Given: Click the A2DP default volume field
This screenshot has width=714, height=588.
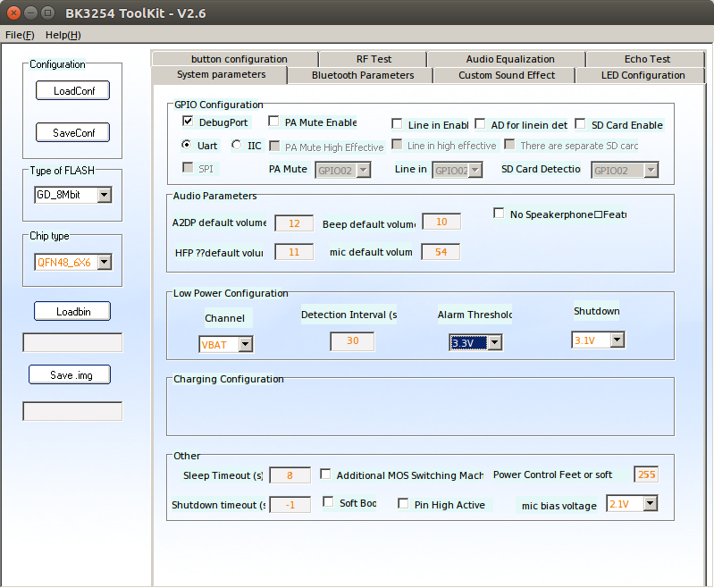Looking at the screenshot, I should click(x=294, y=223).
